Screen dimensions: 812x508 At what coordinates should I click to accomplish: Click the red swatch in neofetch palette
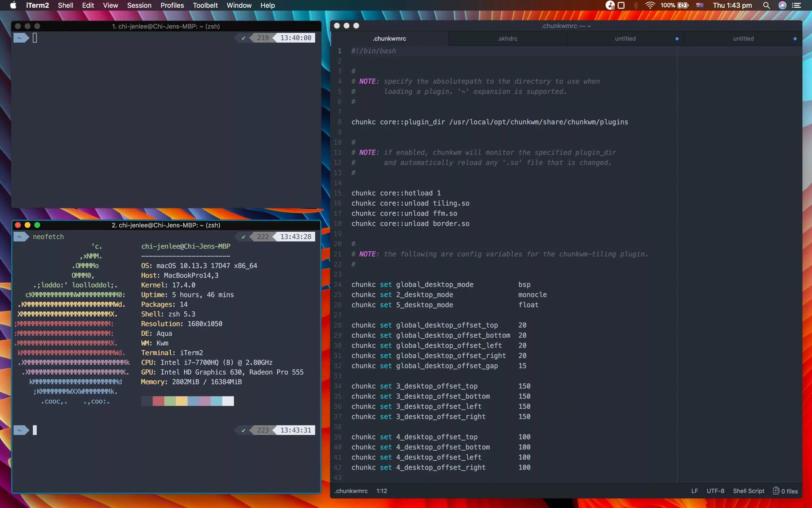[158, 401]
